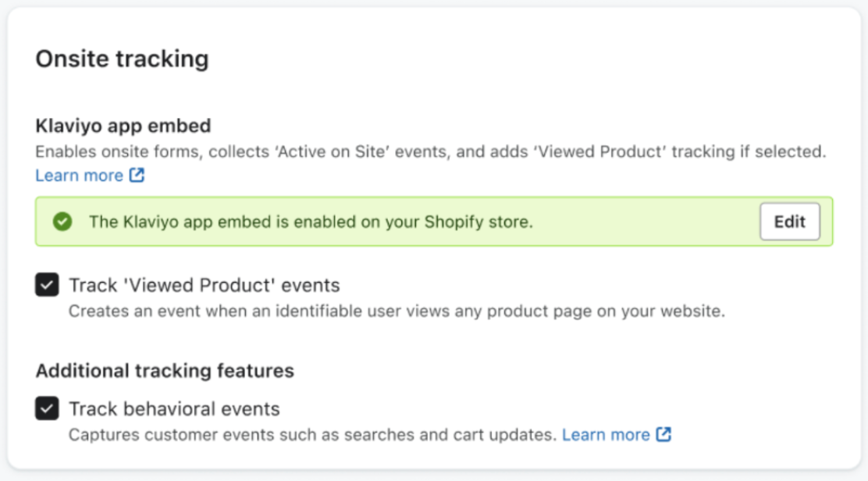The height and width of the screenshot is (481, 868).
Task: Click the external link icon after the Klaviyo app embed Learn more
Action: point(137,176)
